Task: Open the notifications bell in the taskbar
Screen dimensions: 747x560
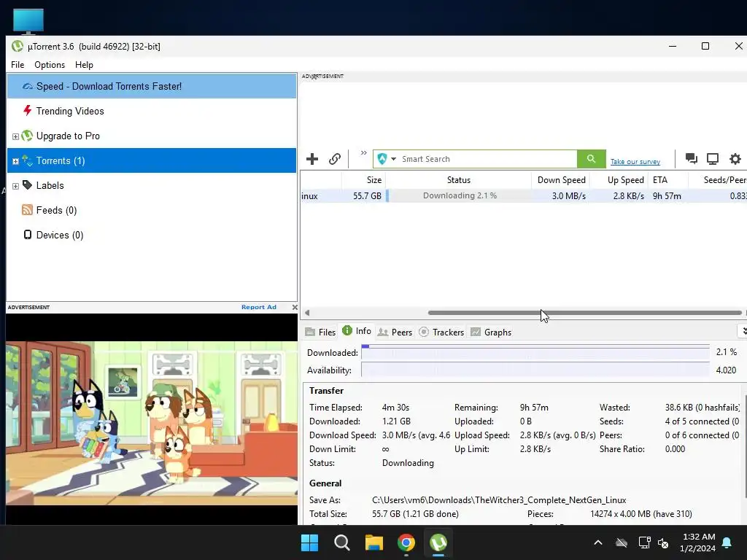Action: pos(727,542)
